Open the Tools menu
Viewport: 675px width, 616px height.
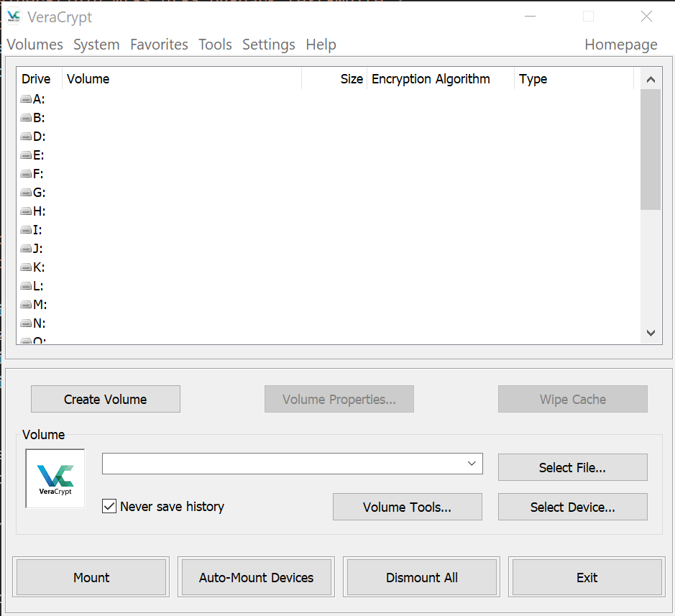pos(215,45)
